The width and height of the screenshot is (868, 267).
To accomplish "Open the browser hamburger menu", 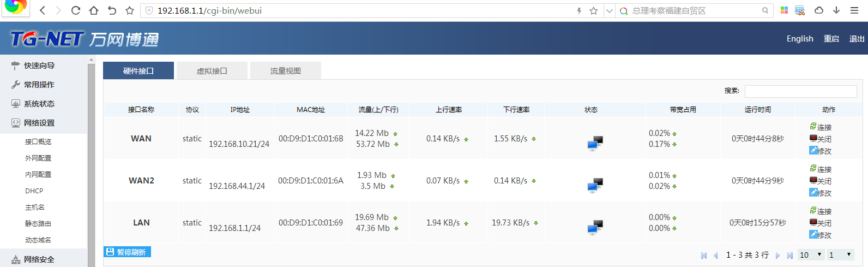I will click(854, 10).
